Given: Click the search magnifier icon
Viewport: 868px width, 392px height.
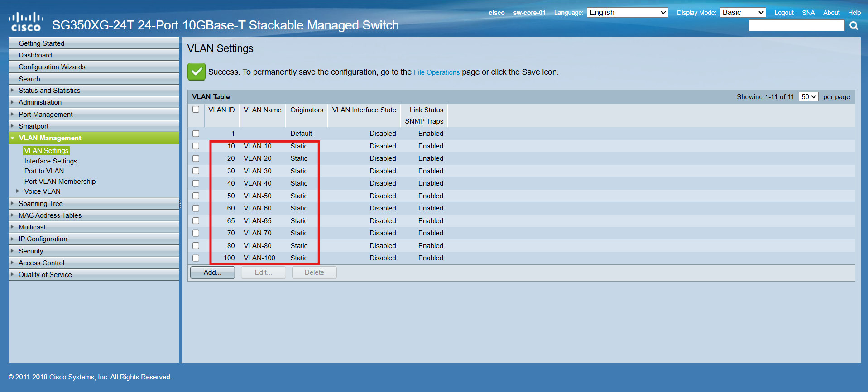Looking at the screenshot, I should (854, 26).
